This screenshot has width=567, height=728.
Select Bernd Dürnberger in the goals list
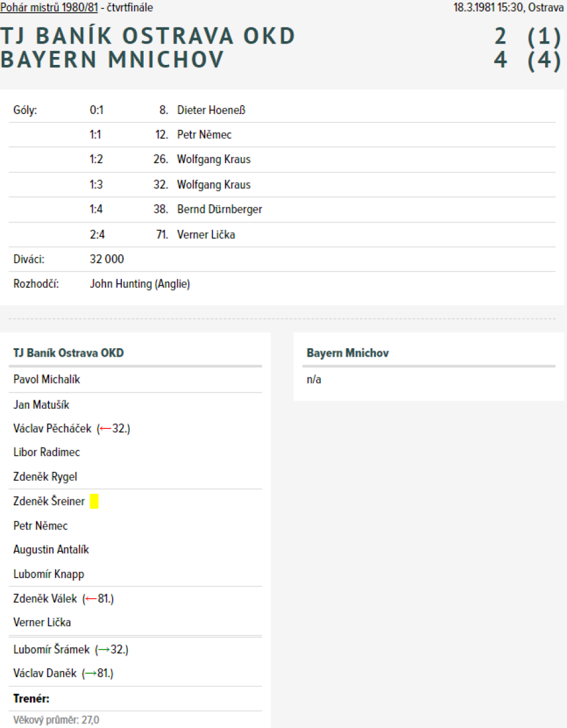click(x=220, y=209)
